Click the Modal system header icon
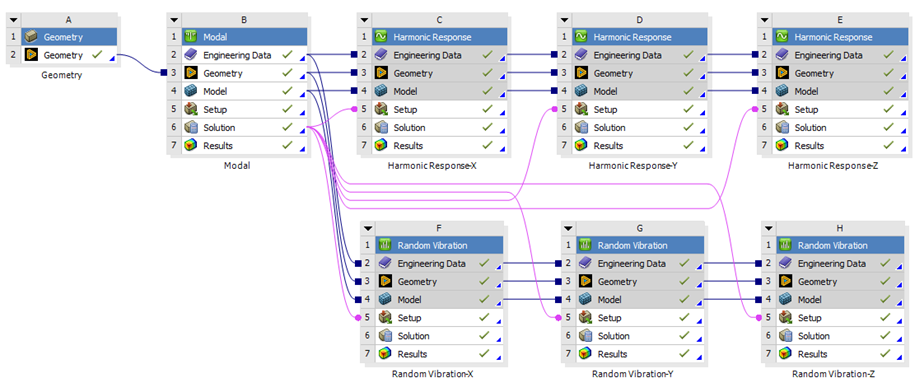Image resolution: width=924 pixels, height=392 pixels. point(190,37)
